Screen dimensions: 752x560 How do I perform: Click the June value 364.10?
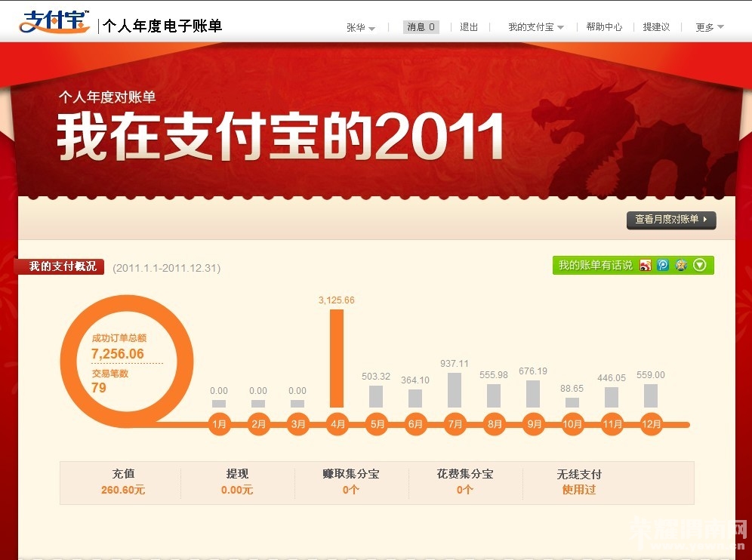[x=415, y=380]
